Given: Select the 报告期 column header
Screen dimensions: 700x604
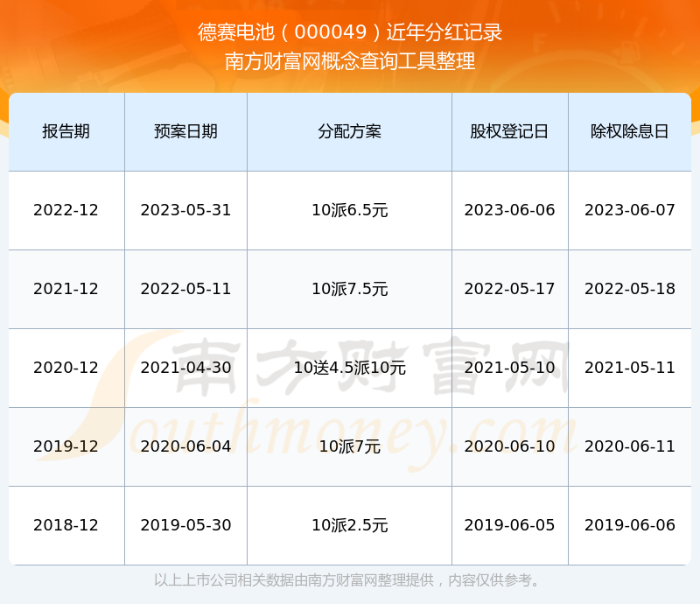Looking at the screenshot, I should click(x=66, y=131).
